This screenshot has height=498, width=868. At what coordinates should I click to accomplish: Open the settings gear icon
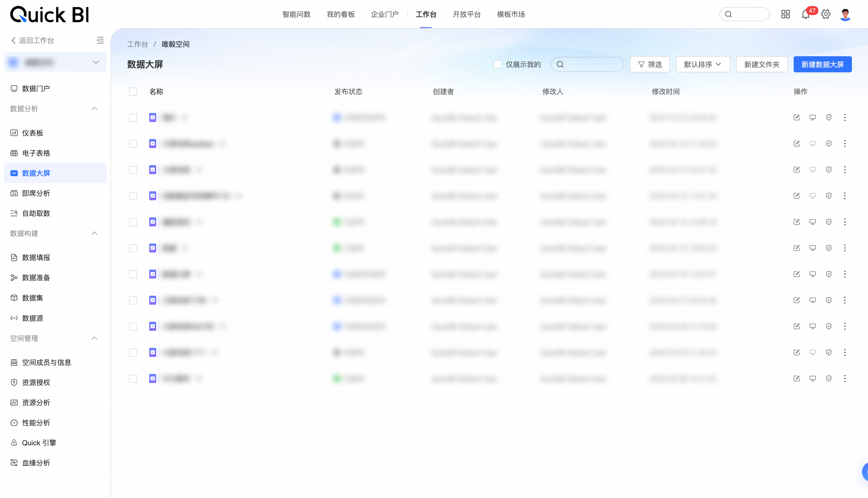(x=826, y=14)
